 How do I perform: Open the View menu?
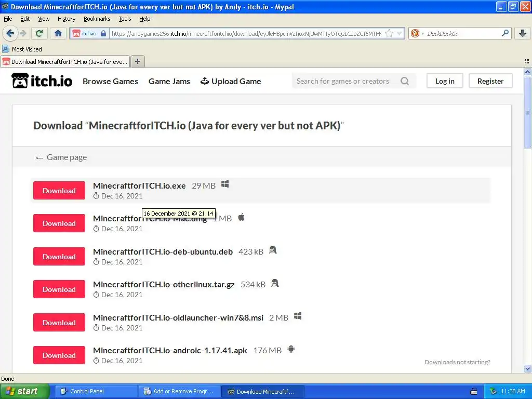44,19
